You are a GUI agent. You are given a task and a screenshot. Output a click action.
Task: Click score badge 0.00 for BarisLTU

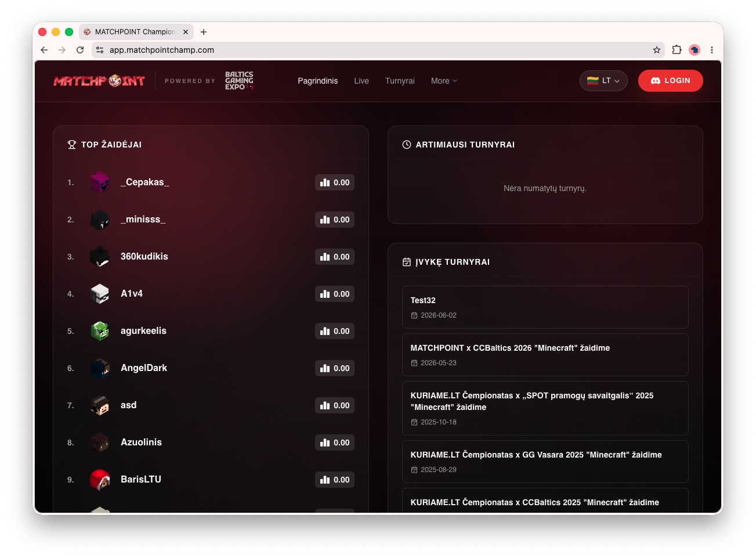[x=335, y=480]
